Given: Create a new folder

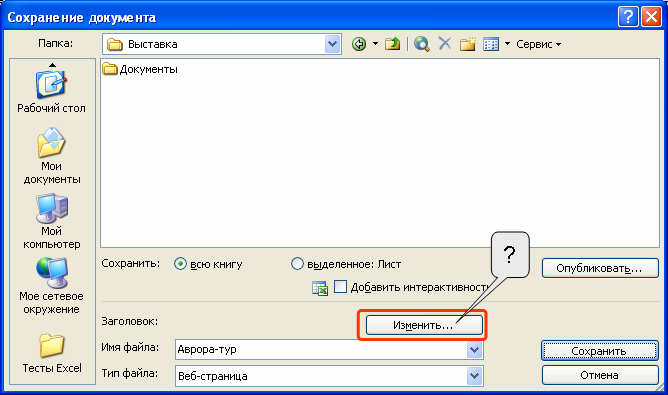Looking at the screenshot, I should [x=467, y=44].
